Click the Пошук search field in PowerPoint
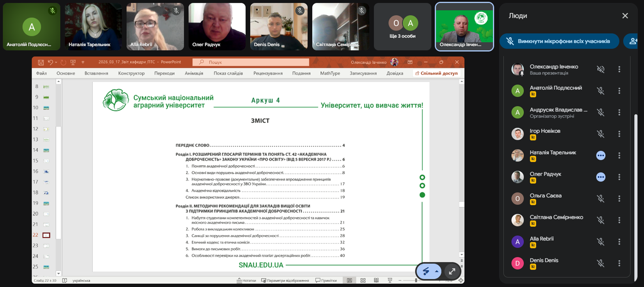Screen dimensions: 644x287 coord(251,62)
